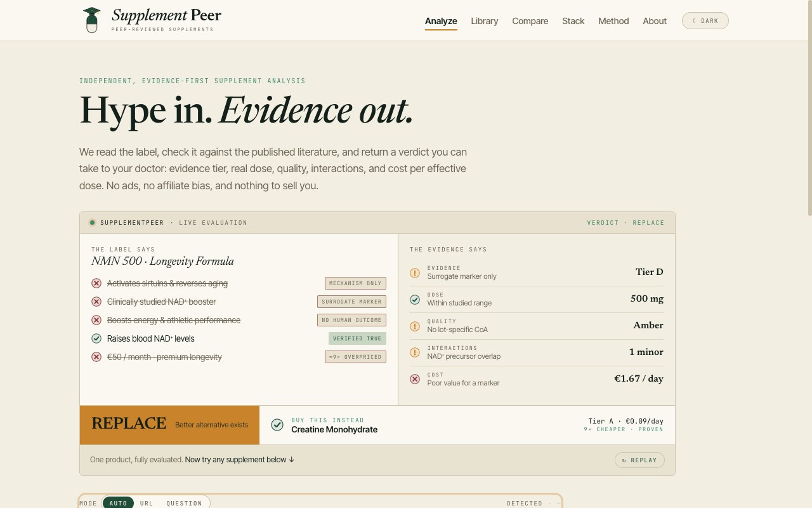Click 'Raises blood NAD⁺ levels' claim text
Viewport: 812px width, 508px height.
pos(151,338)
